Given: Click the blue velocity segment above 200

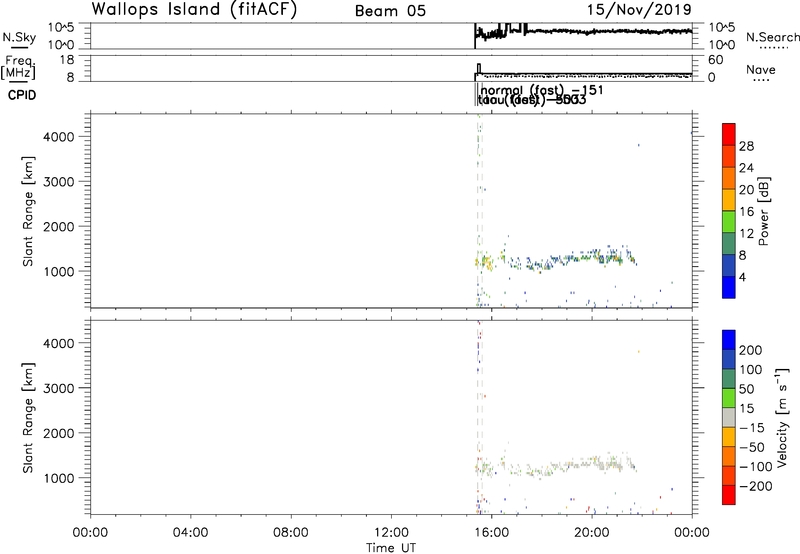Looking at the screenshot, I should (729, 340).
